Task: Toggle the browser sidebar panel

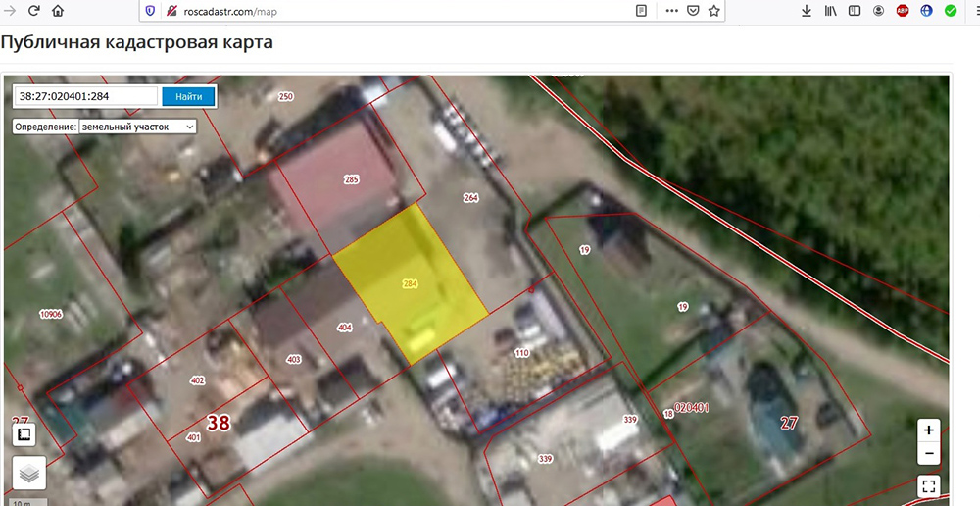Action: pyautogui.click(x=855, y=11)
